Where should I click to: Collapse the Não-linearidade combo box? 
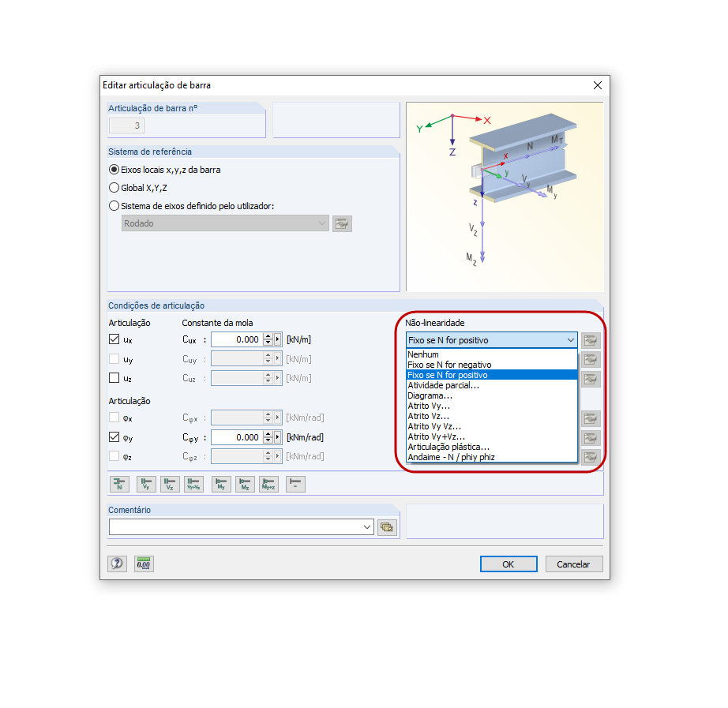(571, 340)
